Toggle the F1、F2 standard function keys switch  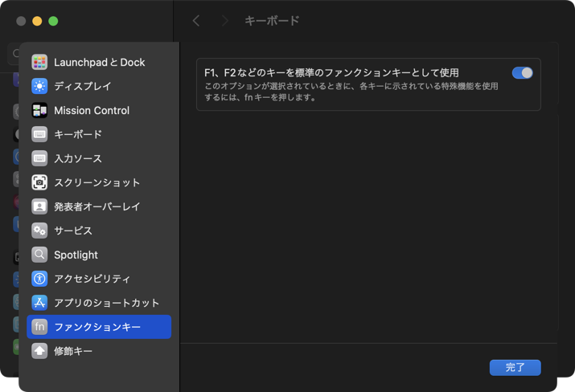pos(522,73)
